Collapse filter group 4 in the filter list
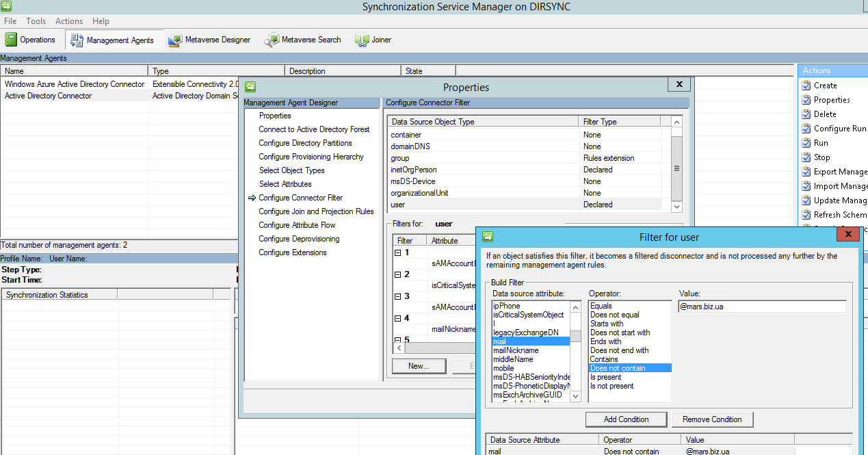The height and width of the screenshot is (455, 868). tap(399, 318)
